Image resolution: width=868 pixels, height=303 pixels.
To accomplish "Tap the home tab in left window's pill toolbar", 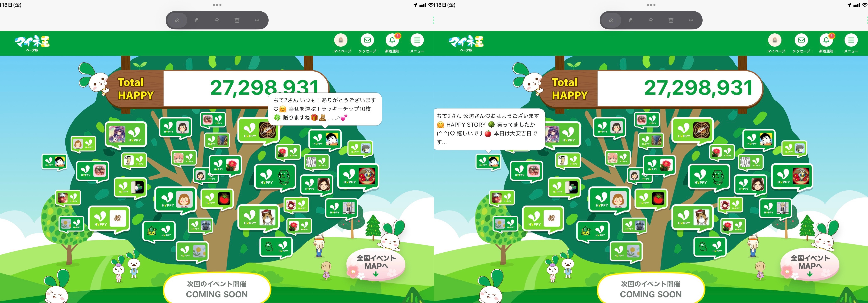I will (x=177, y=20).
